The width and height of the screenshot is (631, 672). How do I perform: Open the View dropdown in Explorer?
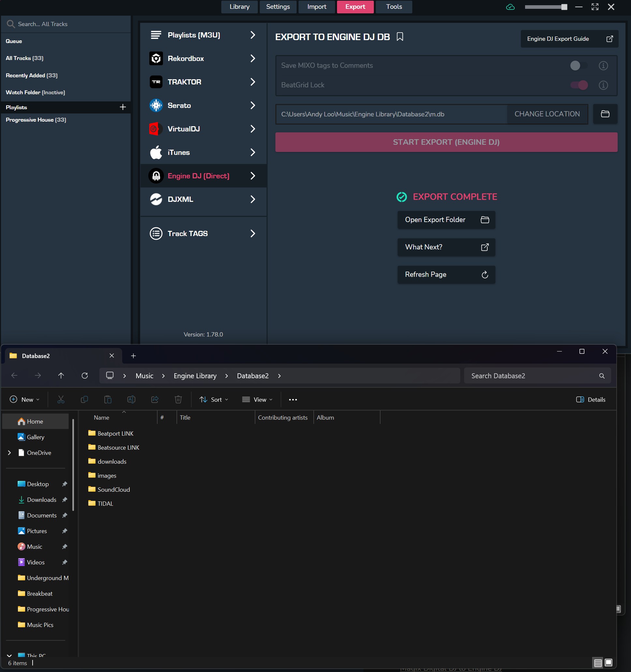click(257, 399)
